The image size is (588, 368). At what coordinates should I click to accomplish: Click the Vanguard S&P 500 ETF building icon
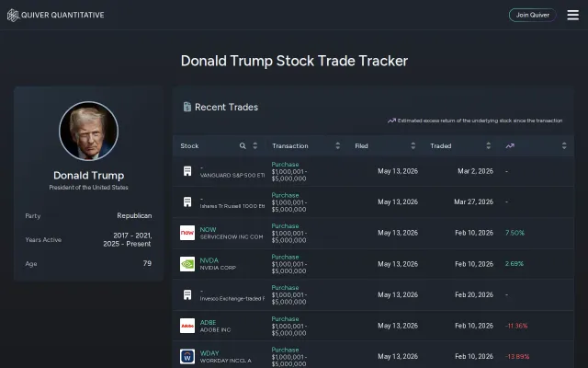click(x=187, y=171)
